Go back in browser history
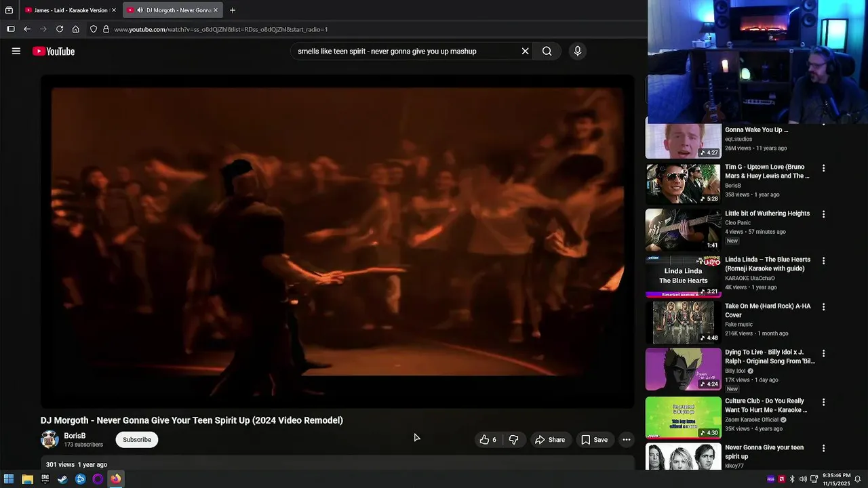868x488 pixels. pos(27,29)
